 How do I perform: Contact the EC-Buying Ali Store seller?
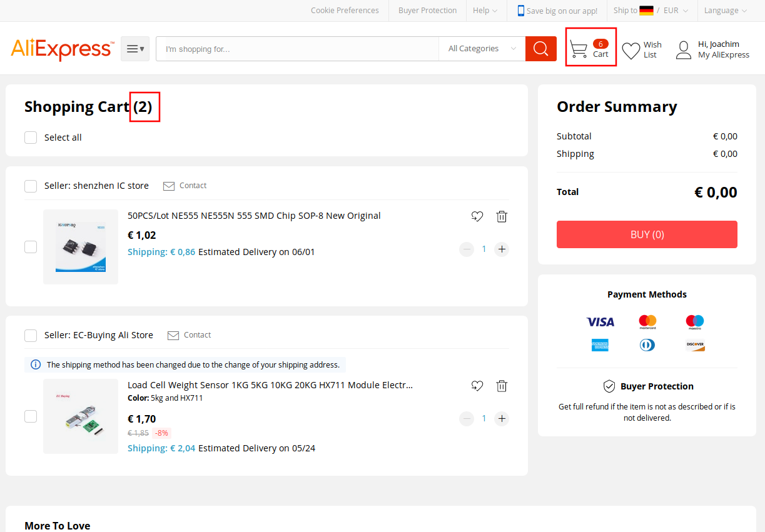tap(197, 335)
